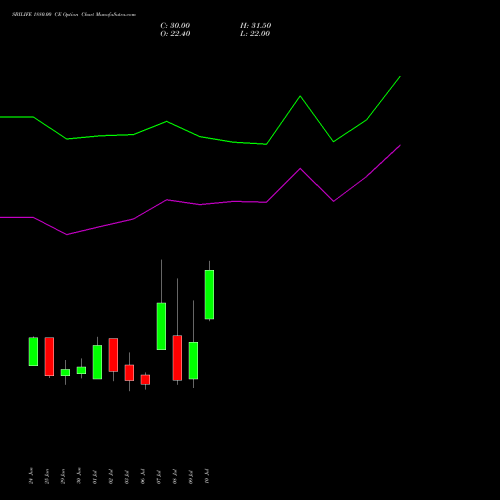Click the green candle above 01 Jul
Viewport: 500px width, 500px height.
point(97,362)
